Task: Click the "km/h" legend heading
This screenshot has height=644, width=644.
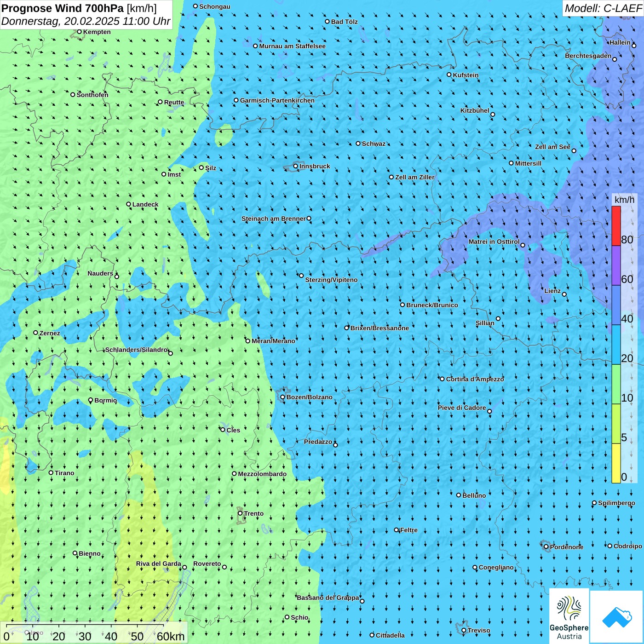Action: click(x=624, y=200)
